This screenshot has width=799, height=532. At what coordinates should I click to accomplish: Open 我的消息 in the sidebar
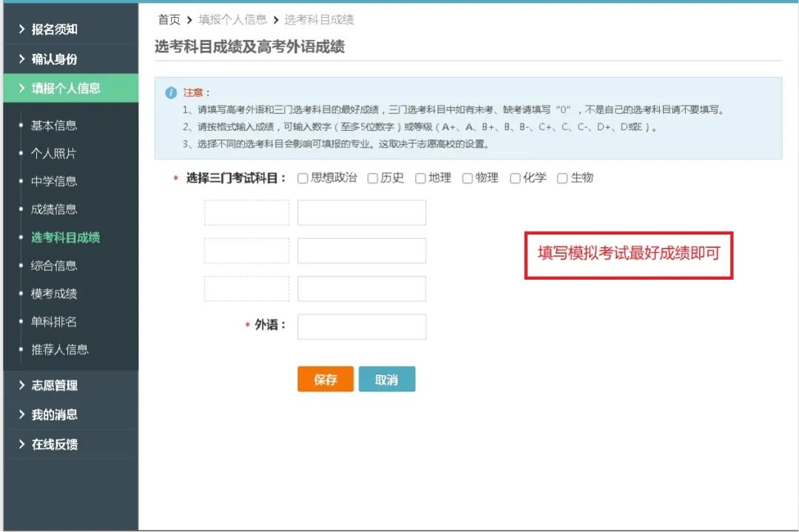pyautogui.click(x=54, y=415)
